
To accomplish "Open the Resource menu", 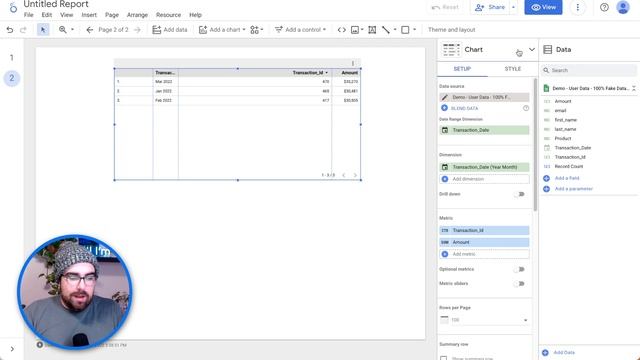I will point(168,15).
